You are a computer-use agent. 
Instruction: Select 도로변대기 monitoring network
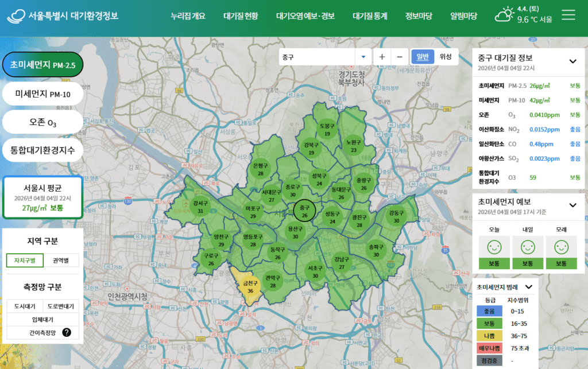(x=60, y=306)
